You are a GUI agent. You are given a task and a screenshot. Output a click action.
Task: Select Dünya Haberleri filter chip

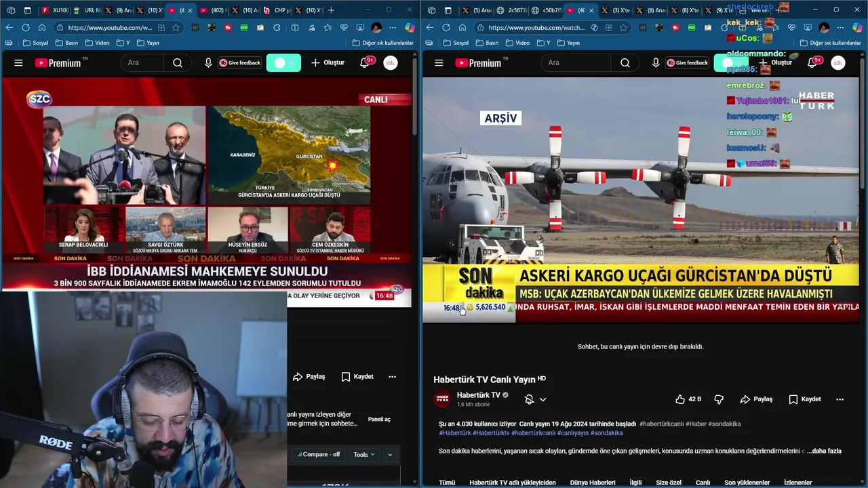[x=593, y=483]
